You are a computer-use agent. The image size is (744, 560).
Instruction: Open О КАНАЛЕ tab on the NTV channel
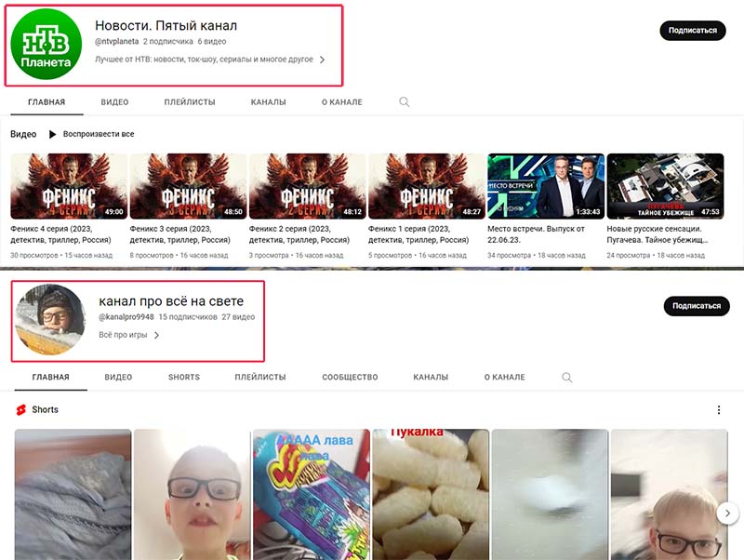(342, 102)
